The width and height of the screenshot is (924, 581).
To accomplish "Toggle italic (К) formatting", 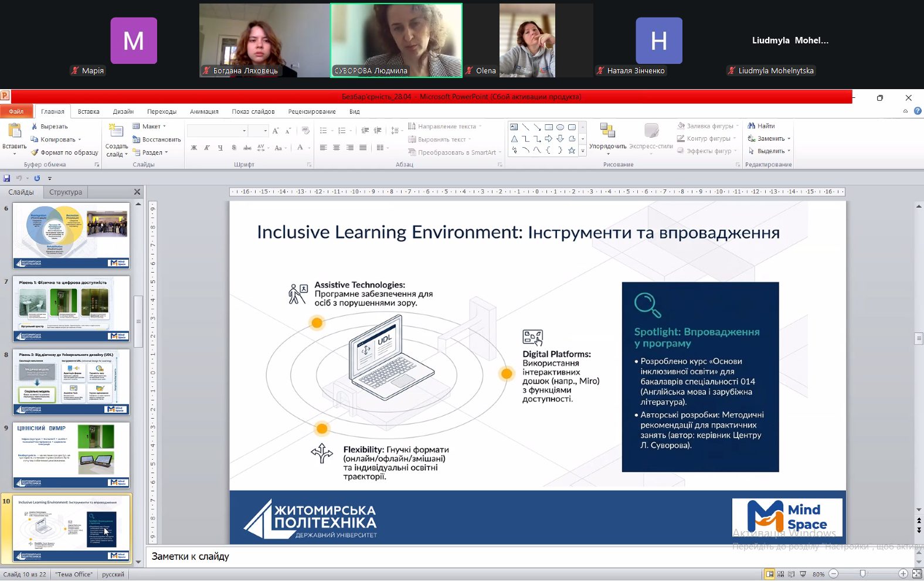I will pyautogui.click(x=207, y=148).
